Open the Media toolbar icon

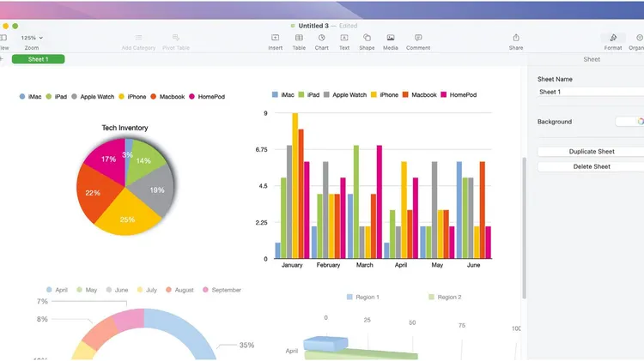coord(391,38)
